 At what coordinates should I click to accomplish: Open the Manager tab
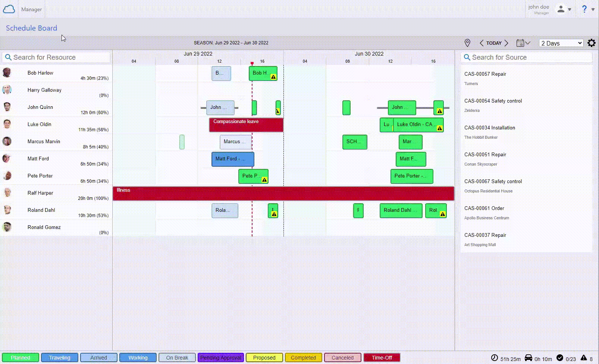pos(31,9)
